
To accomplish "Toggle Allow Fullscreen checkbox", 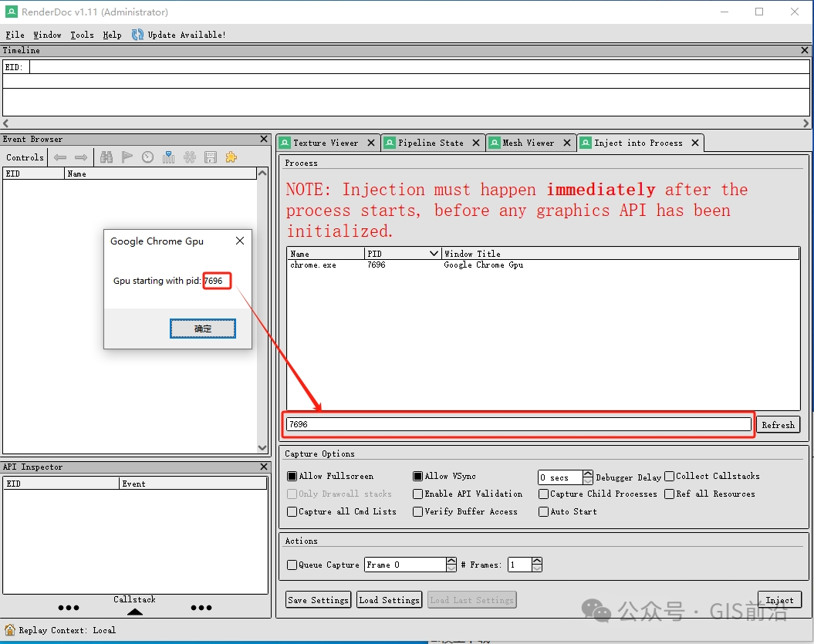I will (x=292, y=476).
